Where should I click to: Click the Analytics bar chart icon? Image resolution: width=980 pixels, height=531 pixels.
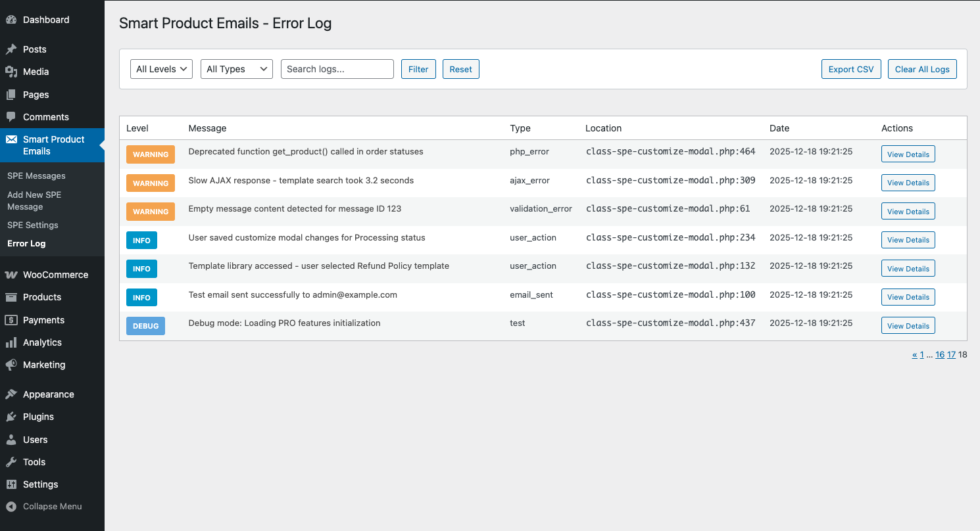[x=11, y=342]
